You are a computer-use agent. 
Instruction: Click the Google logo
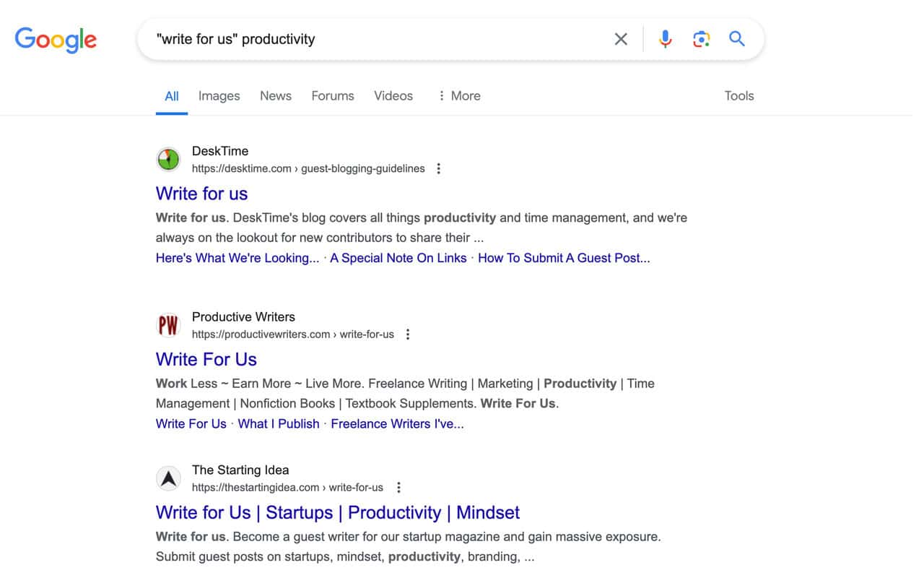click(x=56, y=40)
